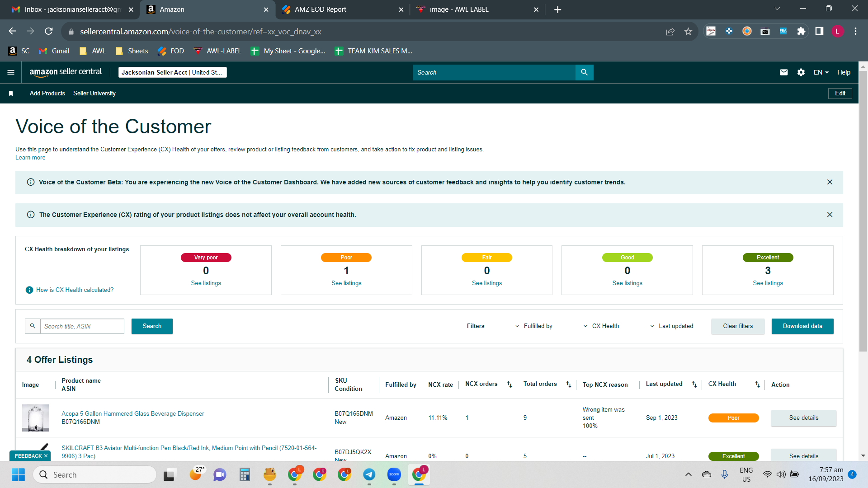The height and width of the screenshot is (488, 868).
Task: Click the Windows taskbar Search box
Action: click(95, 475)
